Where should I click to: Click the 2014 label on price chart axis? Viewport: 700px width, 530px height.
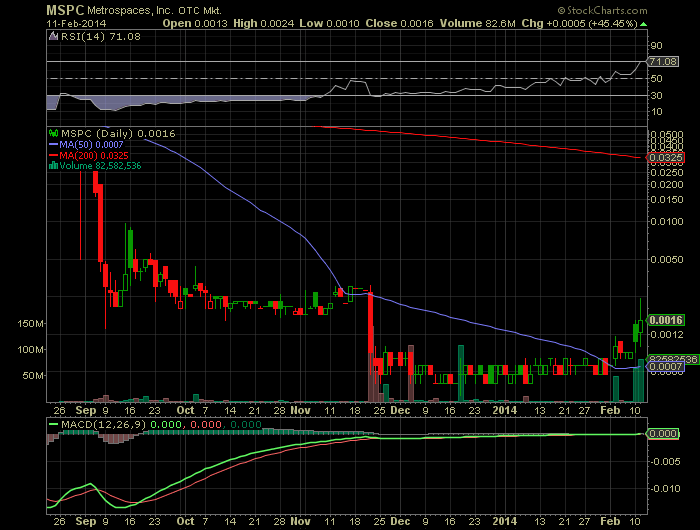pos(504,410)
